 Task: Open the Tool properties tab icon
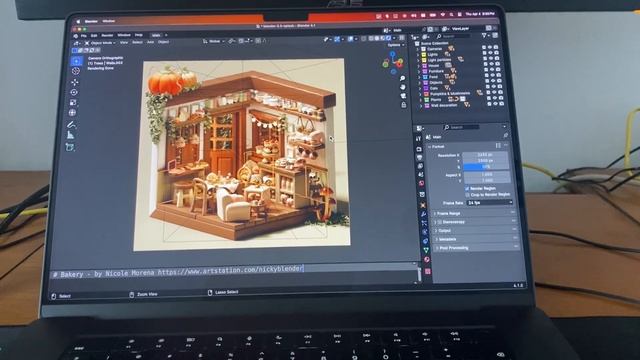click(418, 139)
